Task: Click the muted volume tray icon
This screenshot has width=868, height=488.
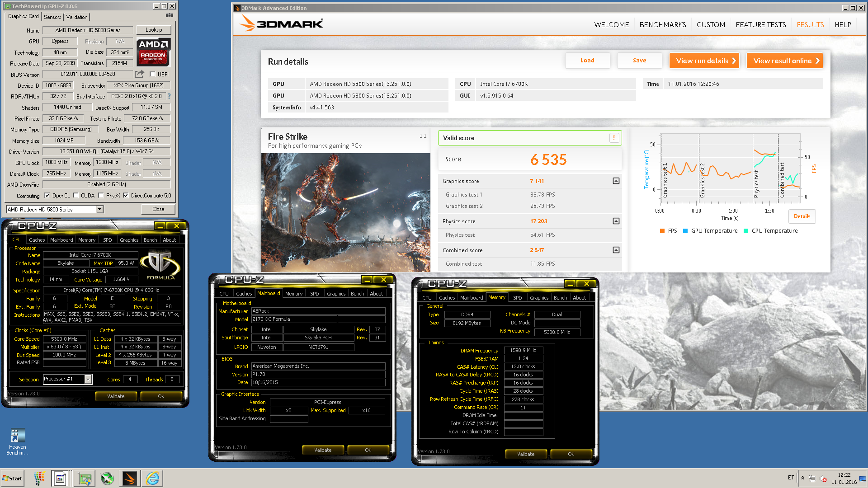Action: click(x=823, y=479)
